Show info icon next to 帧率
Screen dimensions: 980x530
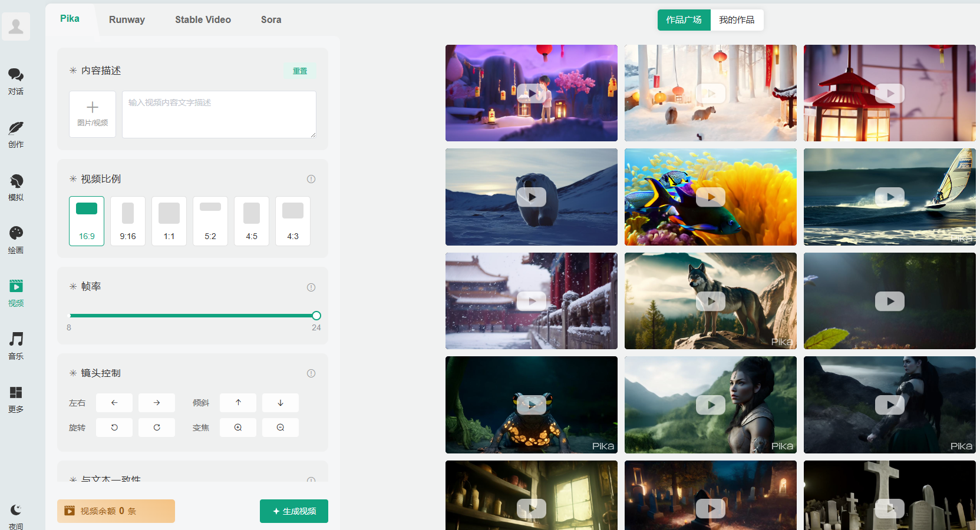pos(311,287)
